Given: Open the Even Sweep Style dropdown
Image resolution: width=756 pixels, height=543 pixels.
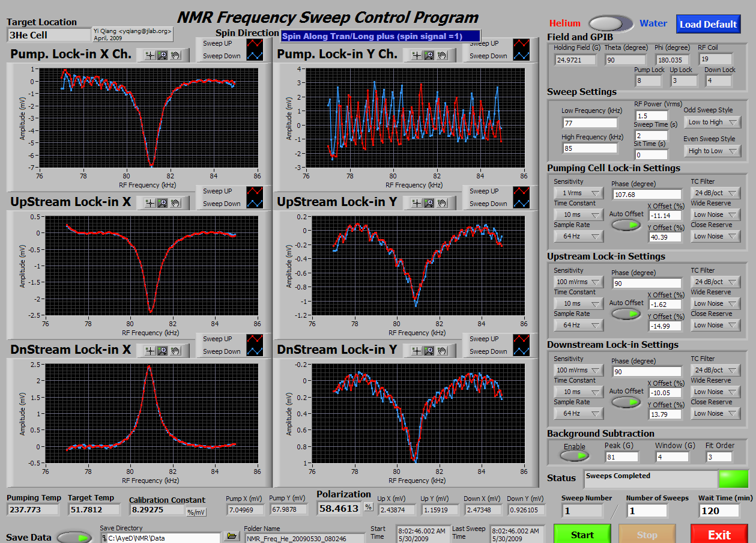Looking at the screenshot, I should (x=712, y=151).
